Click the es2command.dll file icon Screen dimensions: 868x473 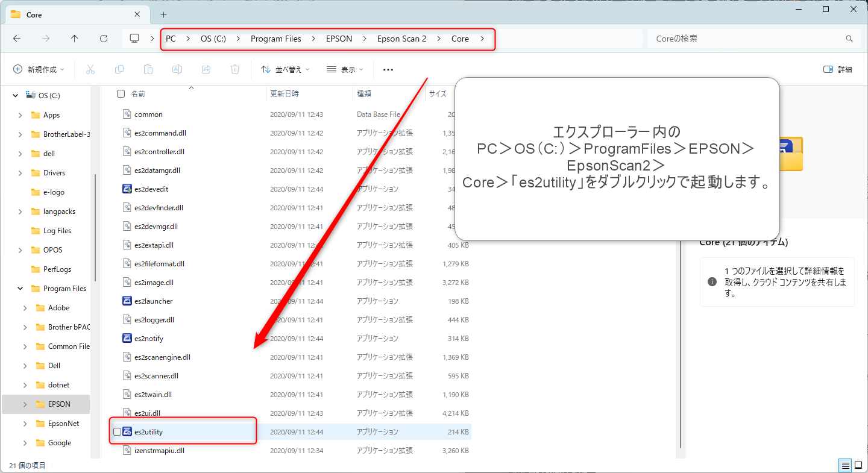tap(127, 133)
